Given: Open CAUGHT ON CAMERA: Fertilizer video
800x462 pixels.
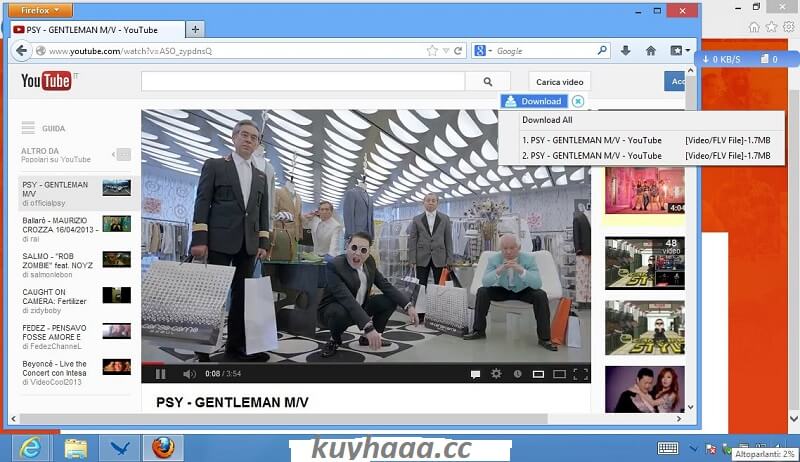Looking at the screenshot, I should [77, 301].
